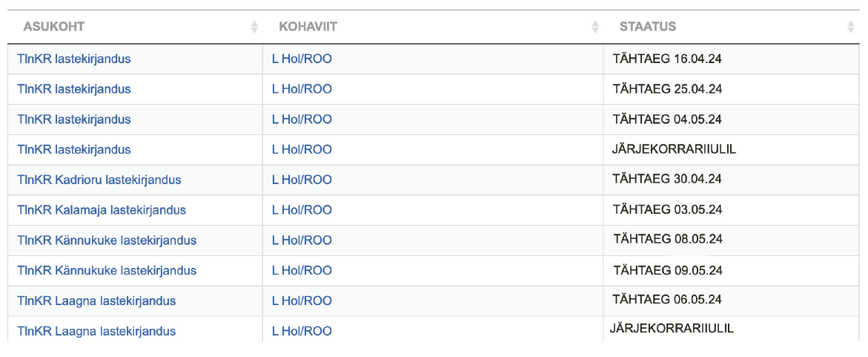Sort table by STAATUS column arrows
Screen dimensions: 868x357
(850, 27)
